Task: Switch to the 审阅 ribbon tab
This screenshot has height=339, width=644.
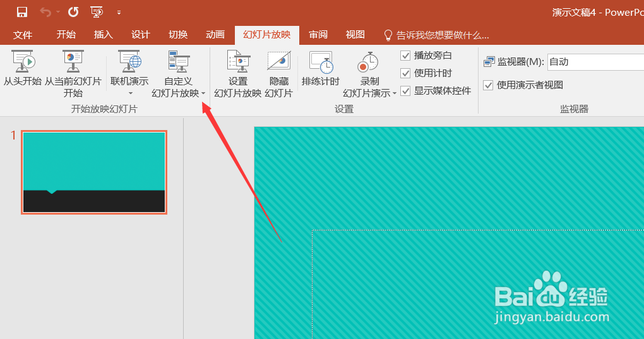Action: (x=318, y=35)
